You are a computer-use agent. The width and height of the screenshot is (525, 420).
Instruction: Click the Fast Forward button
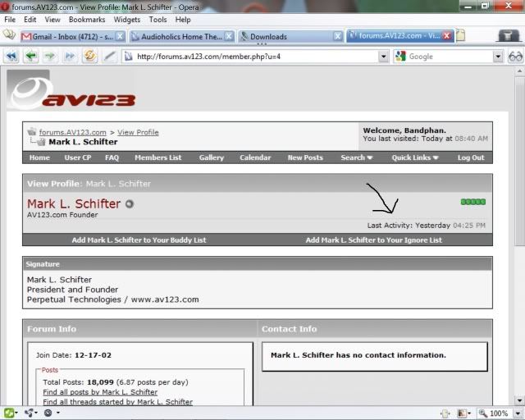(x=70, y=56)
